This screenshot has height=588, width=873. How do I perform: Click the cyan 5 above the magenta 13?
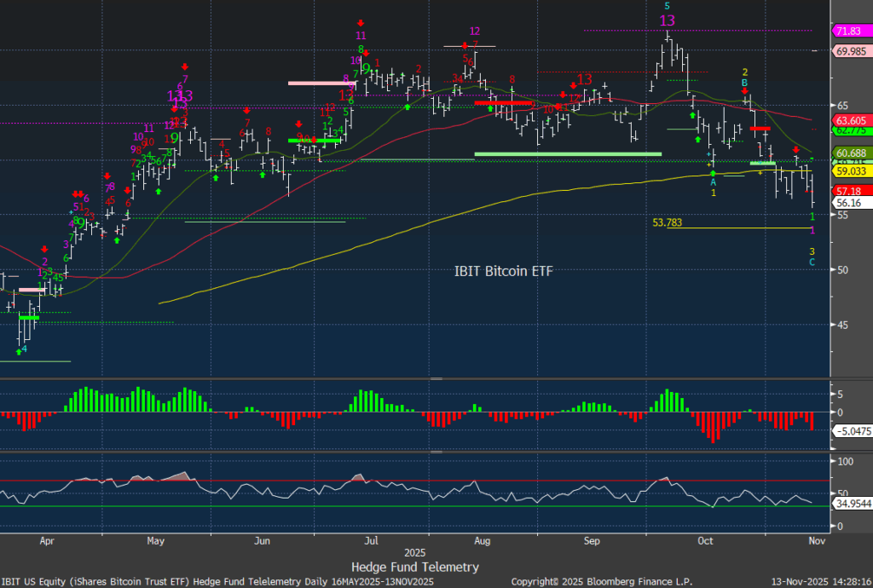tap(667, 6)
